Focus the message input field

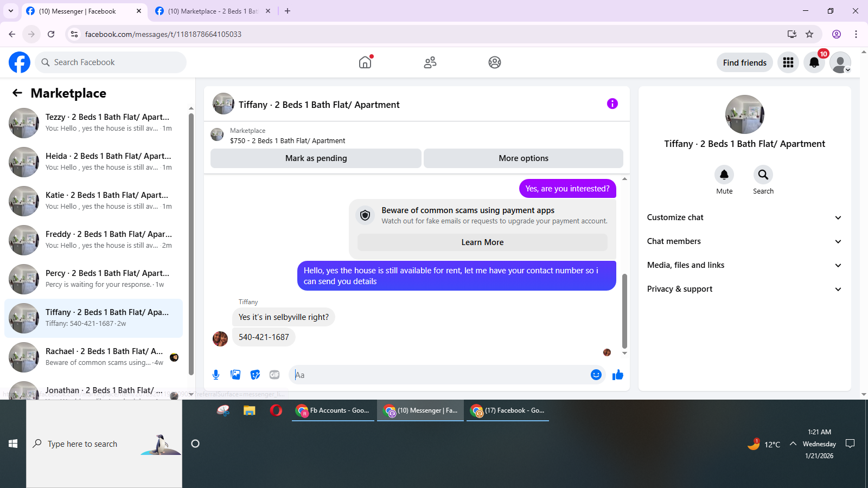click(439, 375)
